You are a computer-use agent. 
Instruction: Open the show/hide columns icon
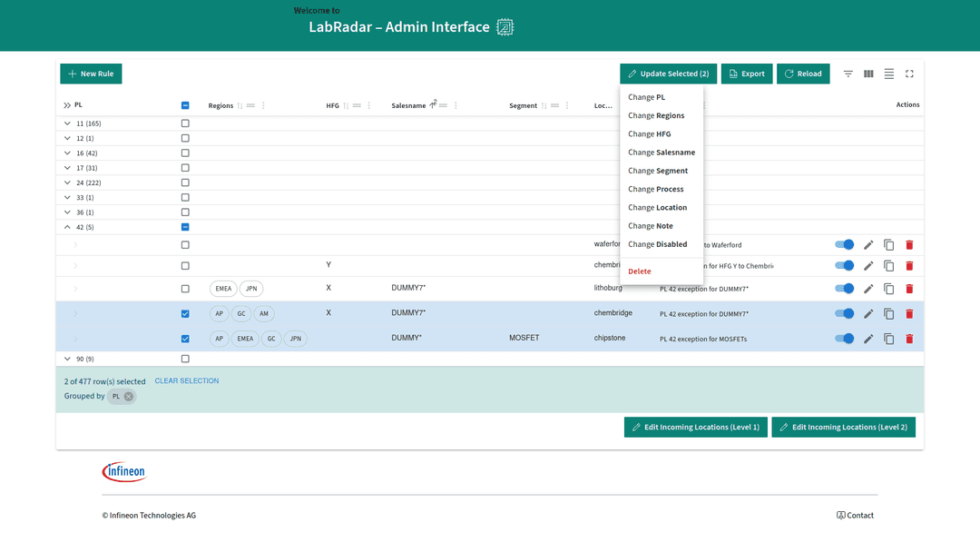868,74
